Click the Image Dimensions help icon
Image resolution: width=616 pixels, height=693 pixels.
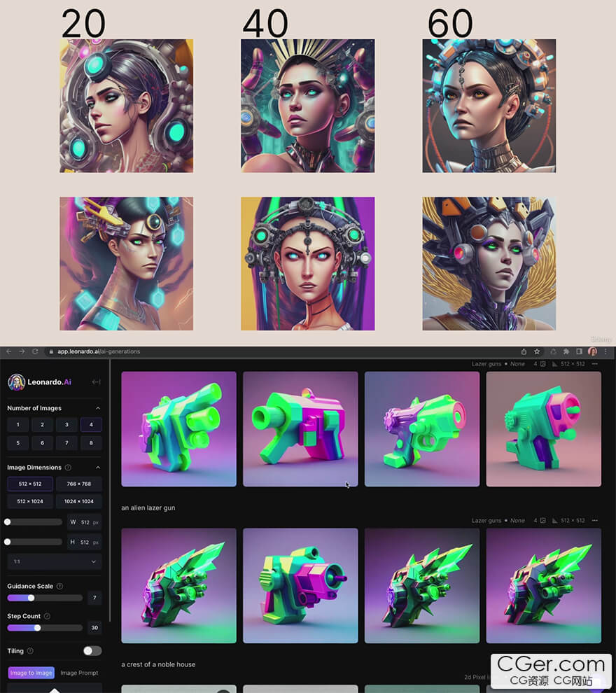point(68,468)
